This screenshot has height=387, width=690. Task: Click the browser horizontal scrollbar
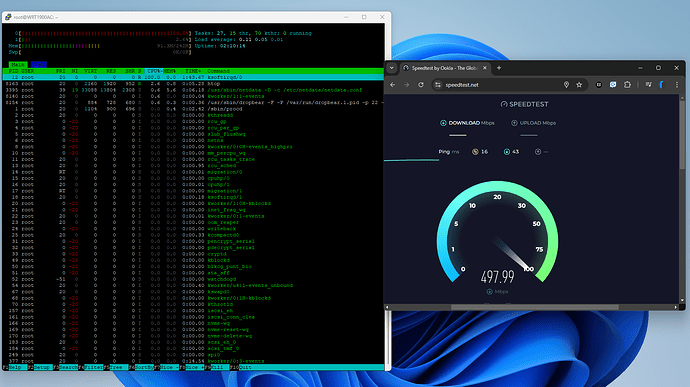click(x=535, y=307)
